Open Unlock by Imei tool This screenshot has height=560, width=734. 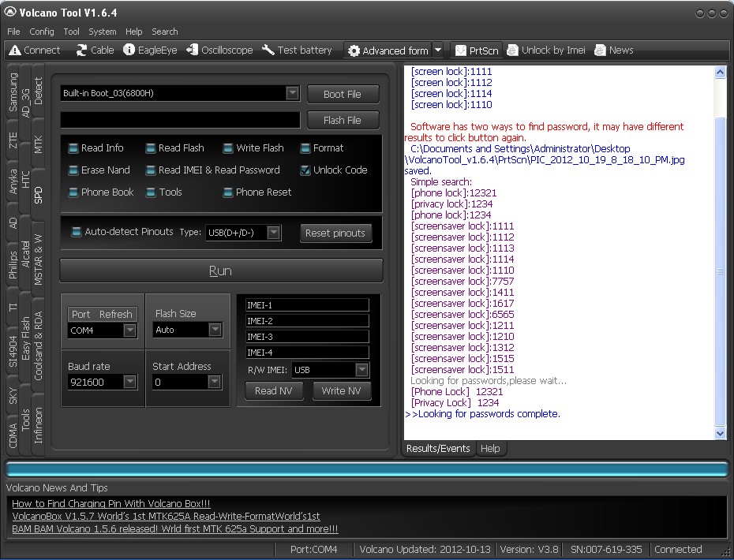click(x=546, y=50)
